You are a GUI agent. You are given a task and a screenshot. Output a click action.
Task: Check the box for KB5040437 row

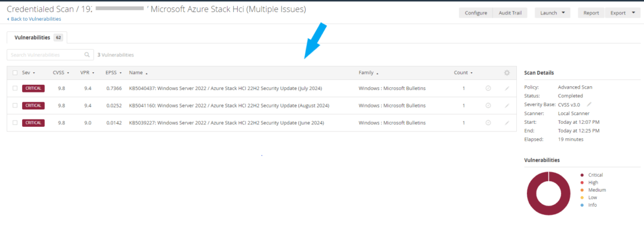[x=15, y=88]
